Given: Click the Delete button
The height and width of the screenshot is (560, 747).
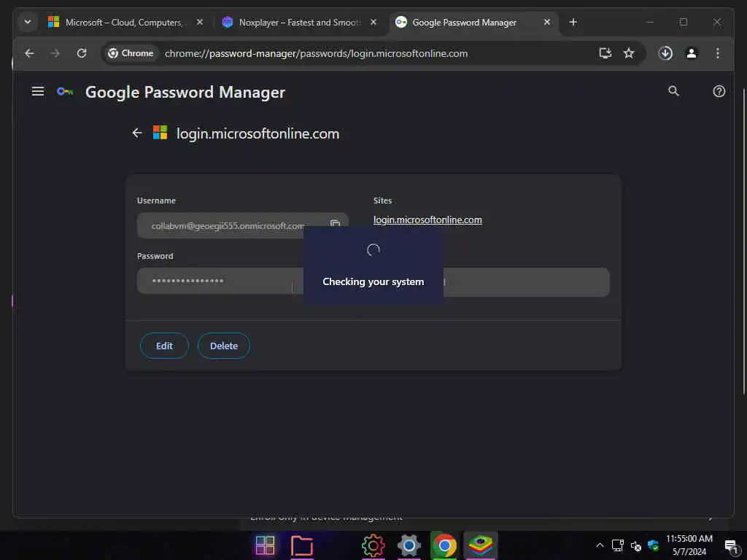Looking at the screenshot, I should tap(224, 346).
